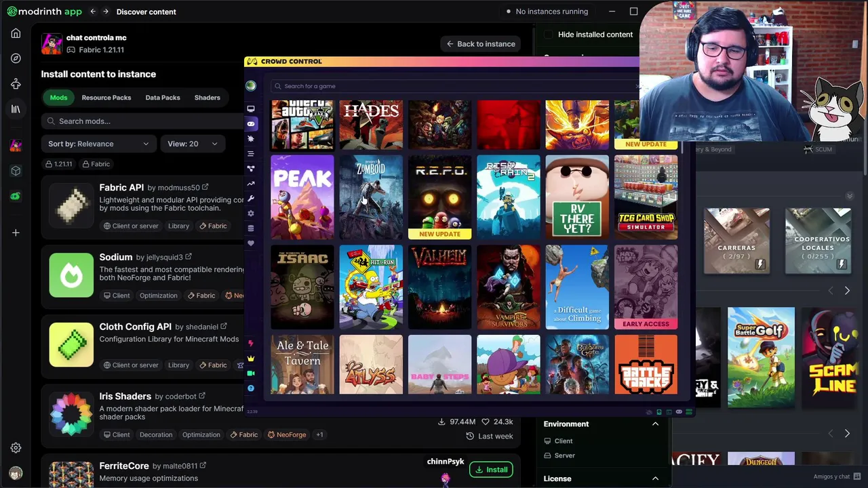The image size is (868, 488).
Task: Open Modrinth Discover compass icon
Action: [x=16, y=58]
